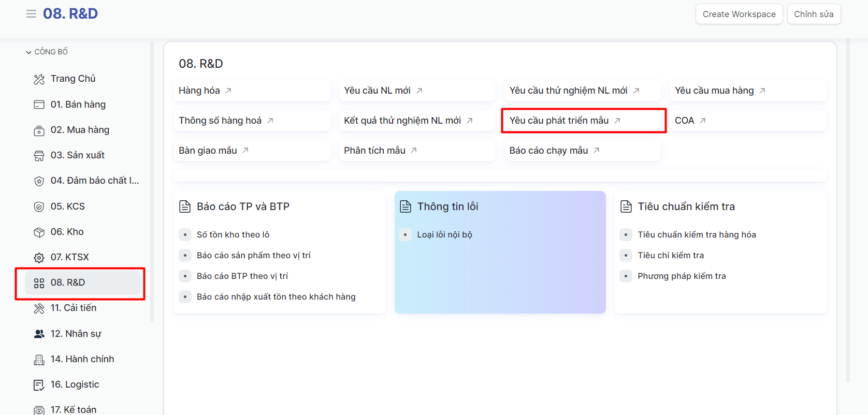Click the 01. Bán hàng icon
868x415 pixels.
39,105
